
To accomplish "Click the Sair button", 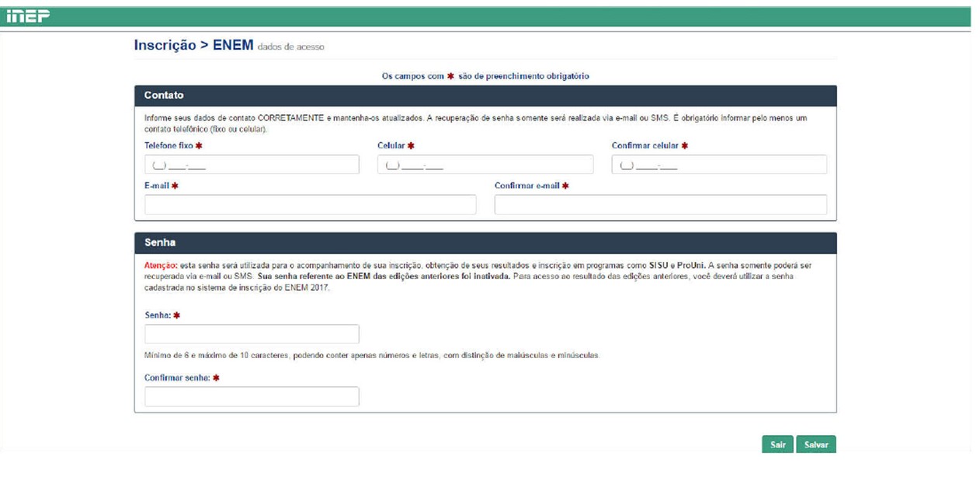I will click(777, 445).
